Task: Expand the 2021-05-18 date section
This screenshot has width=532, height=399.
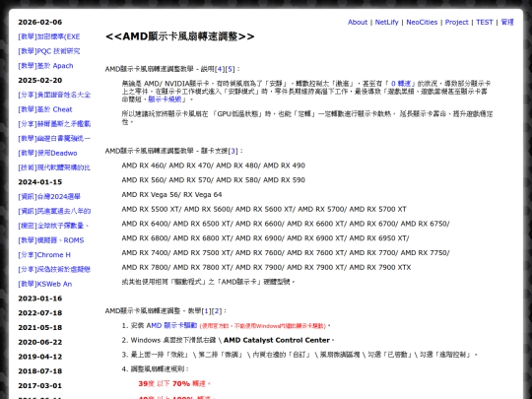Action: click(x=40, y=328)
